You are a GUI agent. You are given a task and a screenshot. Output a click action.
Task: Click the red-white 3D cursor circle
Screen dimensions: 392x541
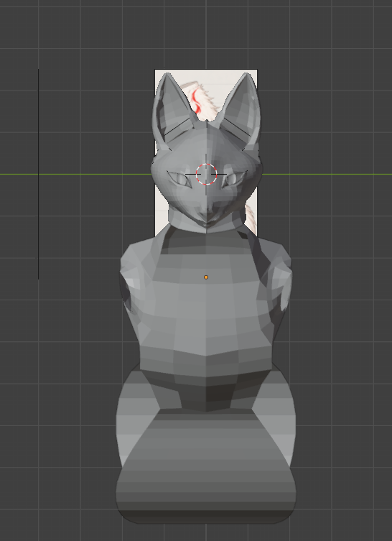[207, 175]
